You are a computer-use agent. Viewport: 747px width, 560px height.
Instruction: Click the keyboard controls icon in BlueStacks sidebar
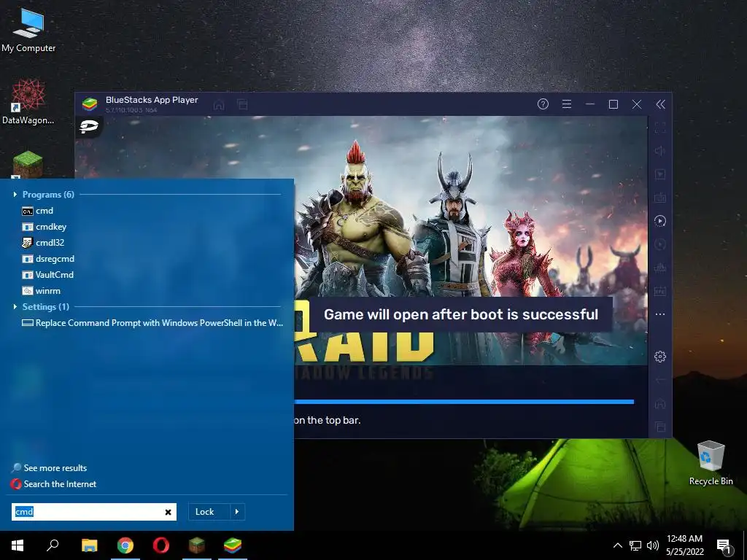tap(659, 198)
